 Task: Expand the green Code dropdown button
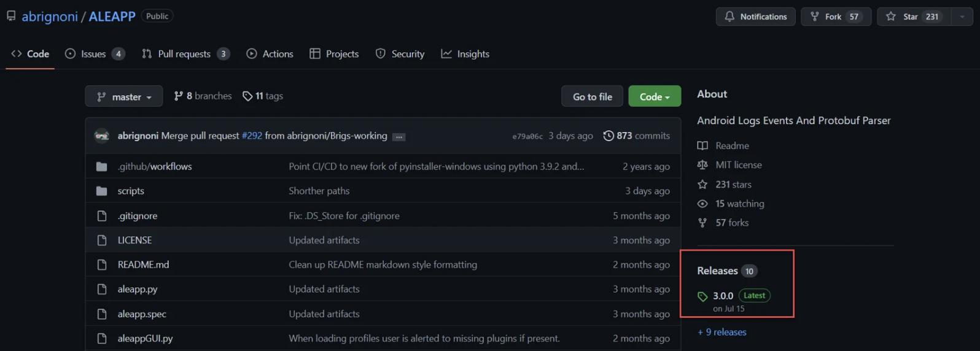(x=655, y=96)
